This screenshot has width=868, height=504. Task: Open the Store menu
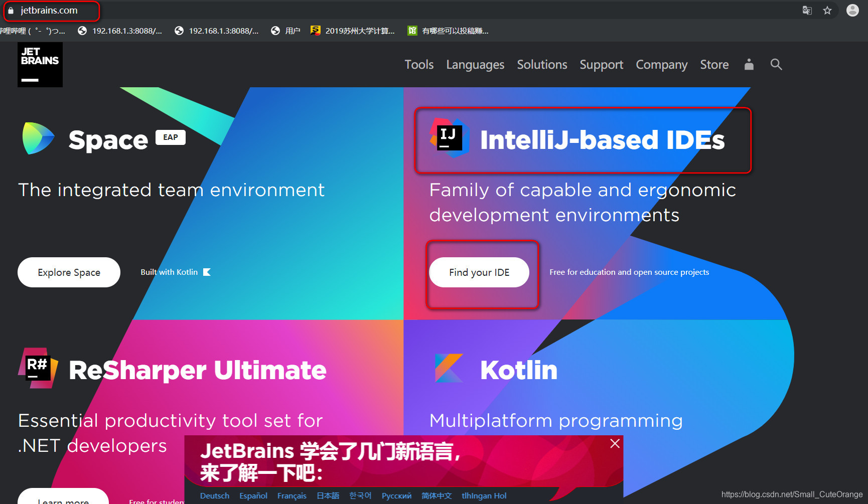tap(714, 65)
